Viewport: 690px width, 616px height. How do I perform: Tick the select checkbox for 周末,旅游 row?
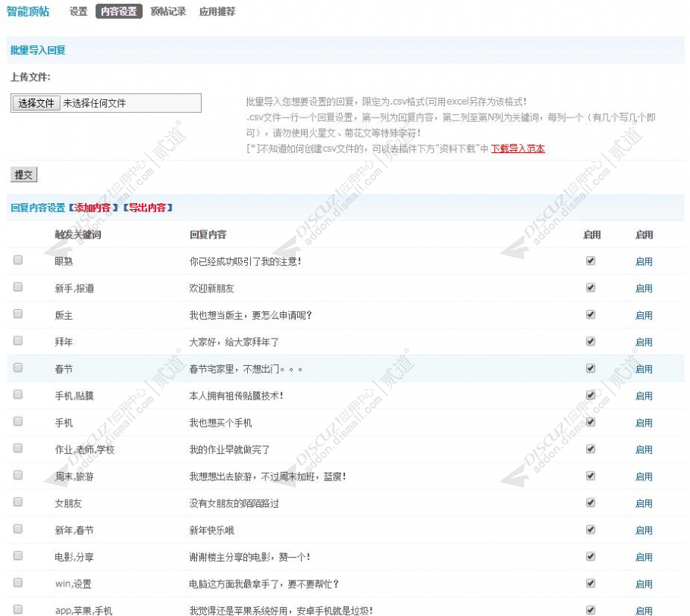tap(18, 475)
